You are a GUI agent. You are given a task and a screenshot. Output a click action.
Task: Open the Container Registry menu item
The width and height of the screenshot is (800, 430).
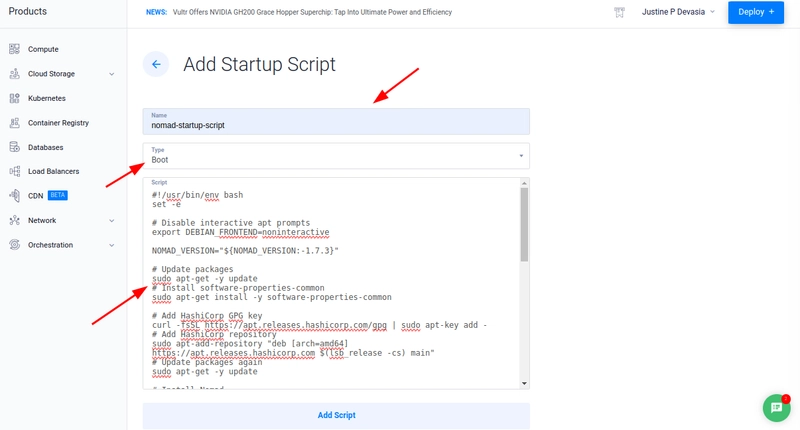coord(58,122)
